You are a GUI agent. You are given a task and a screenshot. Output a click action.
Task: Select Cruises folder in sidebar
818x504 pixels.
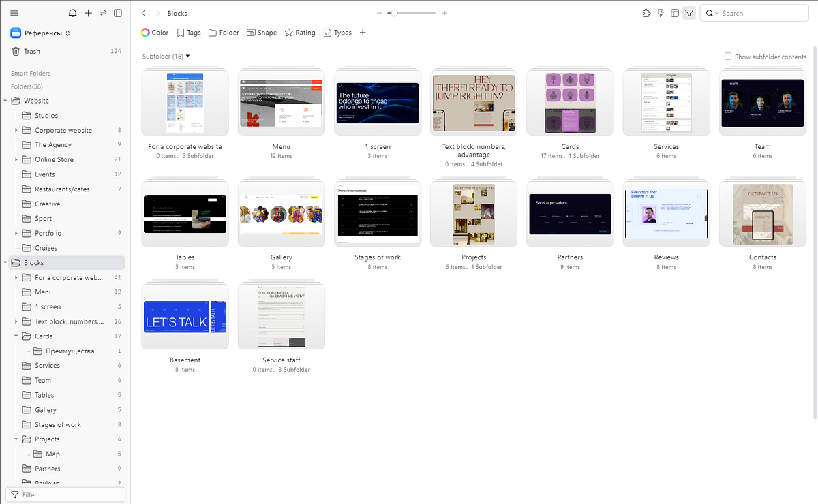pyautogui.click(x=68, y=248)
